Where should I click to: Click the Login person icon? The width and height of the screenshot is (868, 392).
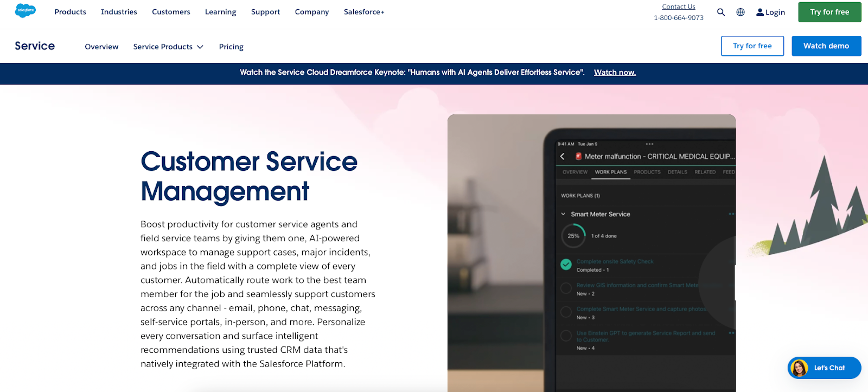[x=760, y=12]
